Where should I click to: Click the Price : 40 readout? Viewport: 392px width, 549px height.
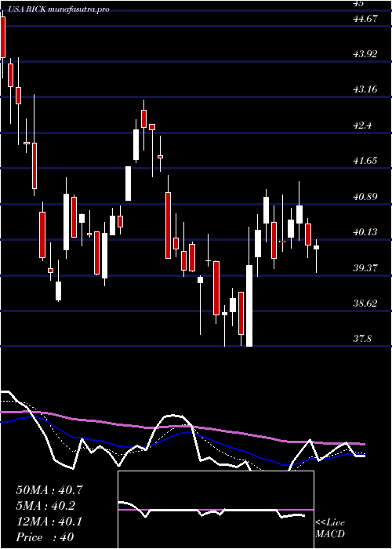pos(45,536)
